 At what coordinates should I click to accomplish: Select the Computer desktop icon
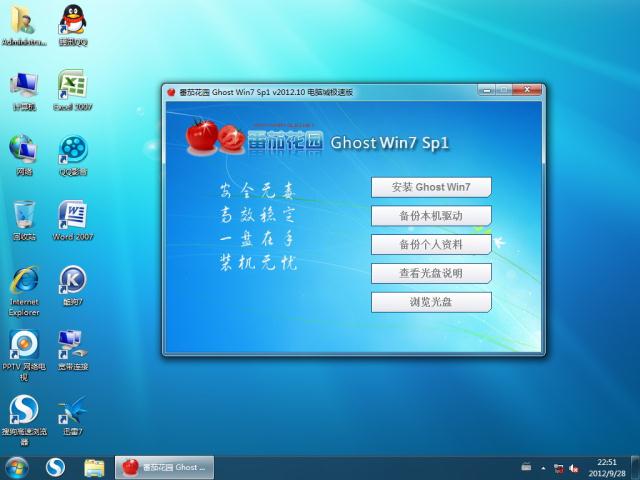tap(24, 91)
